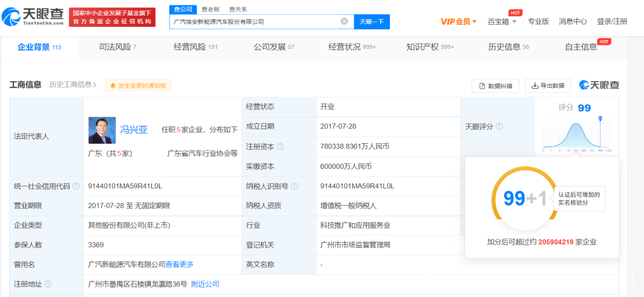The height and width of the screenshot is (297, 644).
Task: Select the 查关系 search tab
Action: [238, 9]
